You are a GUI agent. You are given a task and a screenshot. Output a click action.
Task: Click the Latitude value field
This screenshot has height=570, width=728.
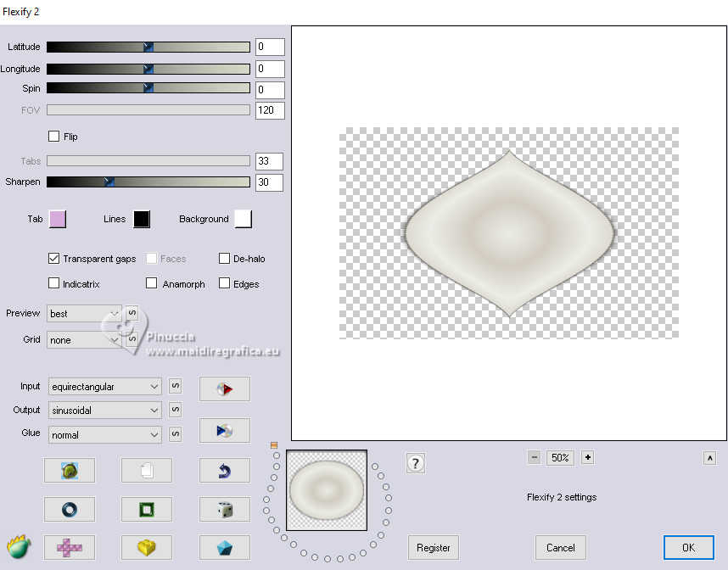click(270, 47)
